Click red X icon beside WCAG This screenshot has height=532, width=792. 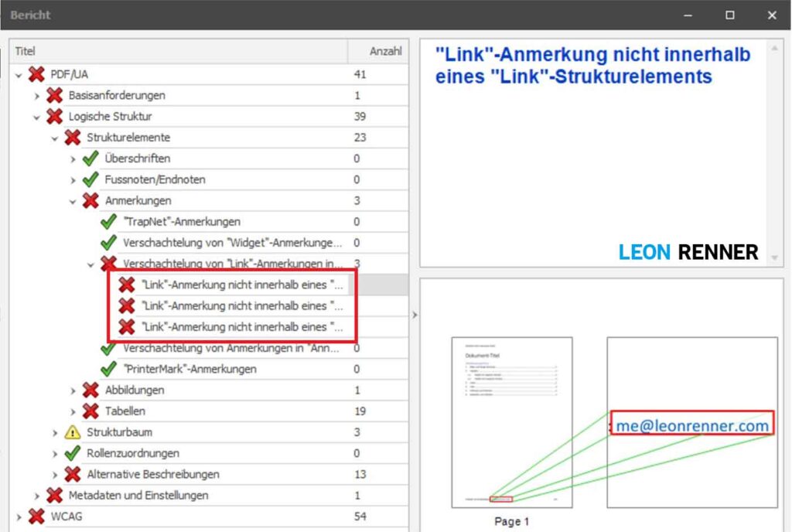[36, 517]
